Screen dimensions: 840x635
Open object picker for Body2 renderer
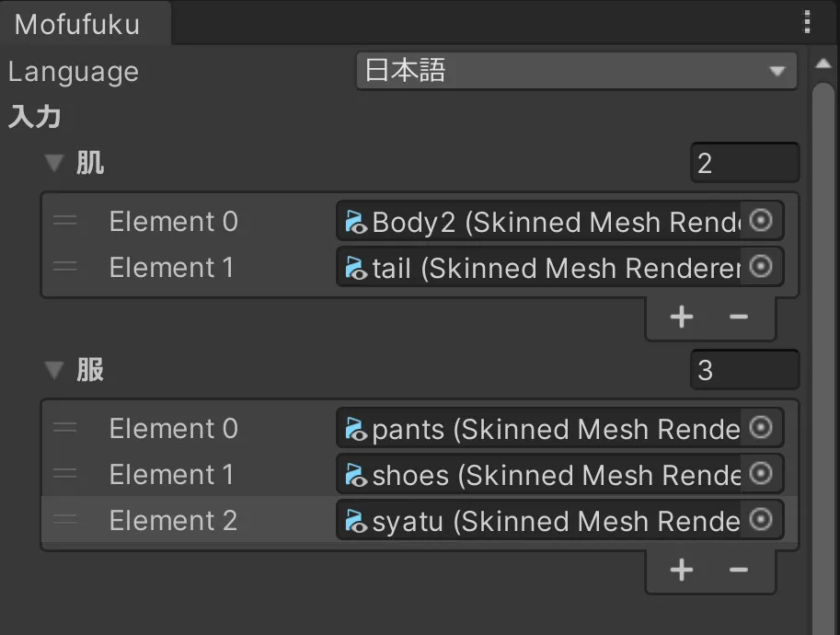[x=761, y=221]
